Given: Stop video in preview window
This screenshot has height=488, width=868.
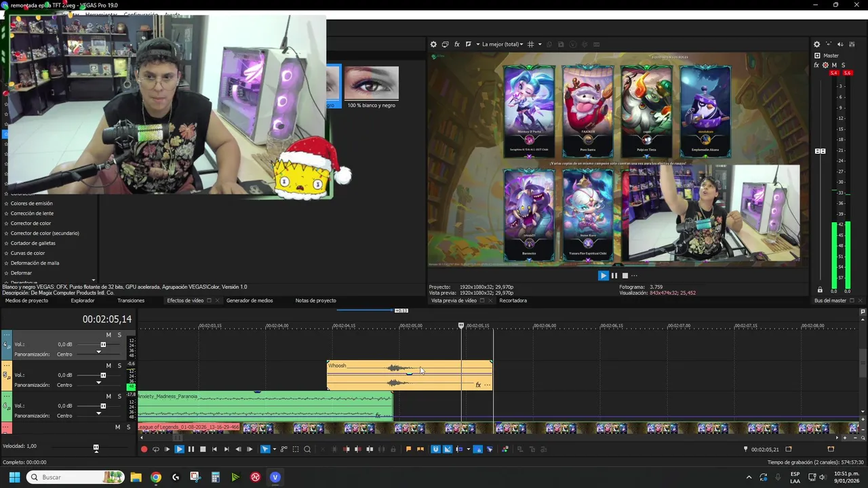Looking at the screenshot, I should (625, 275).
